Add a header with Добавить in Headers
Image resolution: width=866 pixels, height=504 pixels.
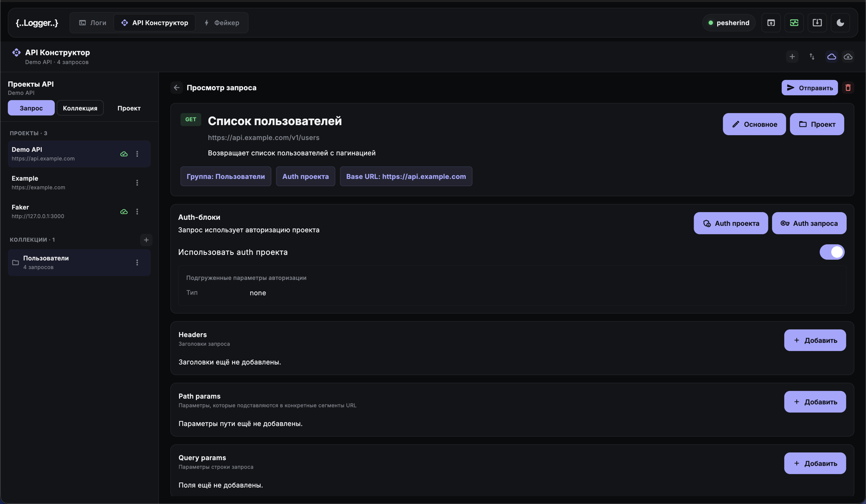click(815, 340)
